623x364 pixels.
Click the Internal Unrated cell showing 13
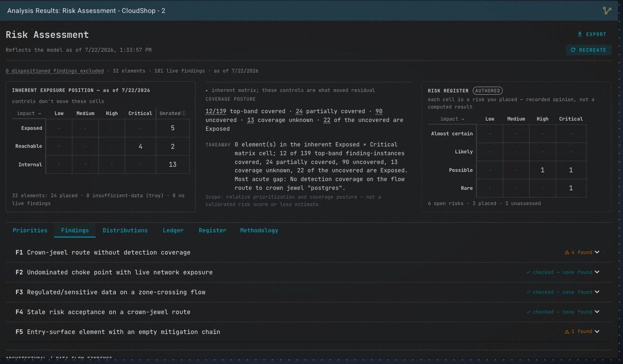(x=173, y=164)
